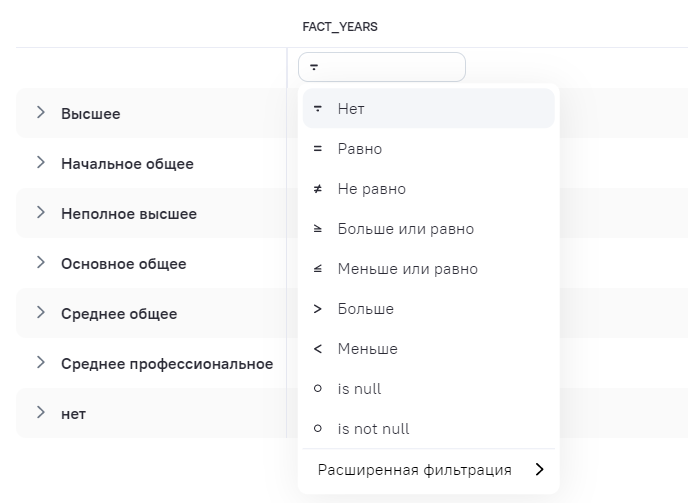
Task: Click the less-or-equal icon in filter list
Action: [x=318, y=269]
